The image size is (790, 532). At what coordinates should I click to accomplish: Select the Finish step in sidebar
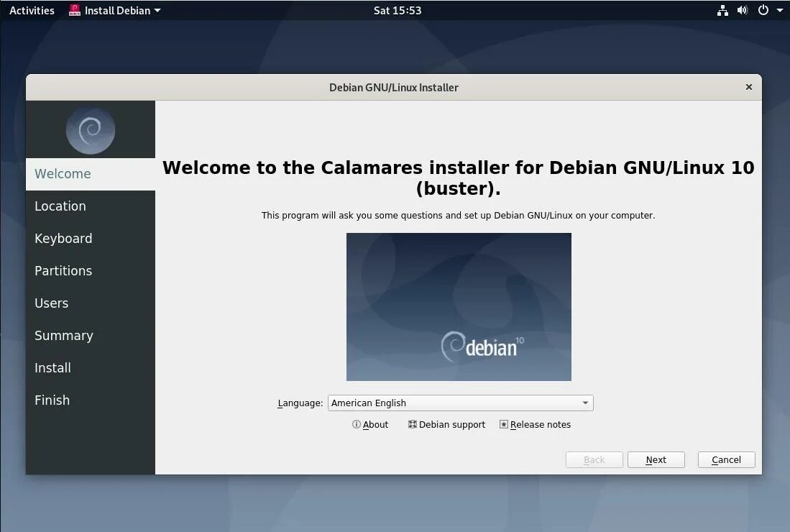coord(91,400)
